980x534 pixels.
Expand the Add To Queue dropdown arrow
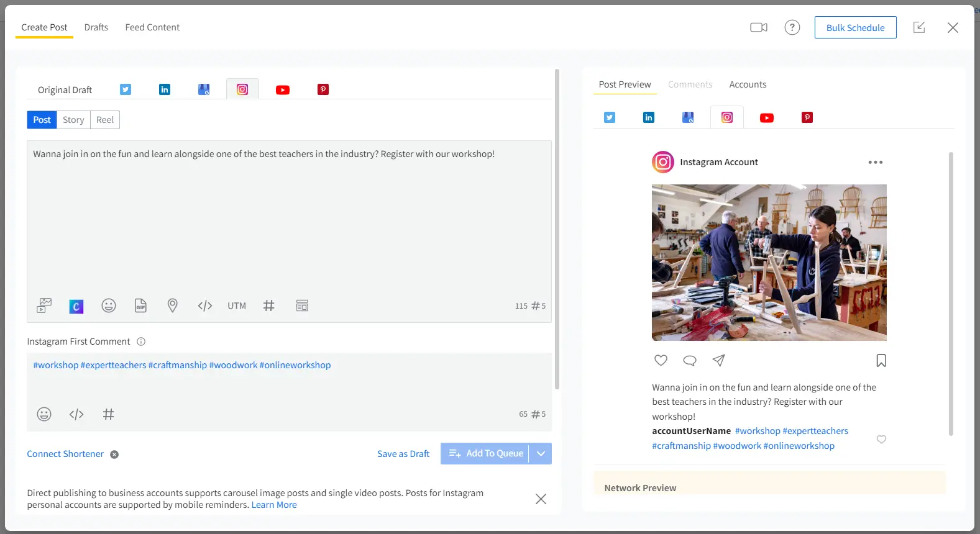(541, 453)
